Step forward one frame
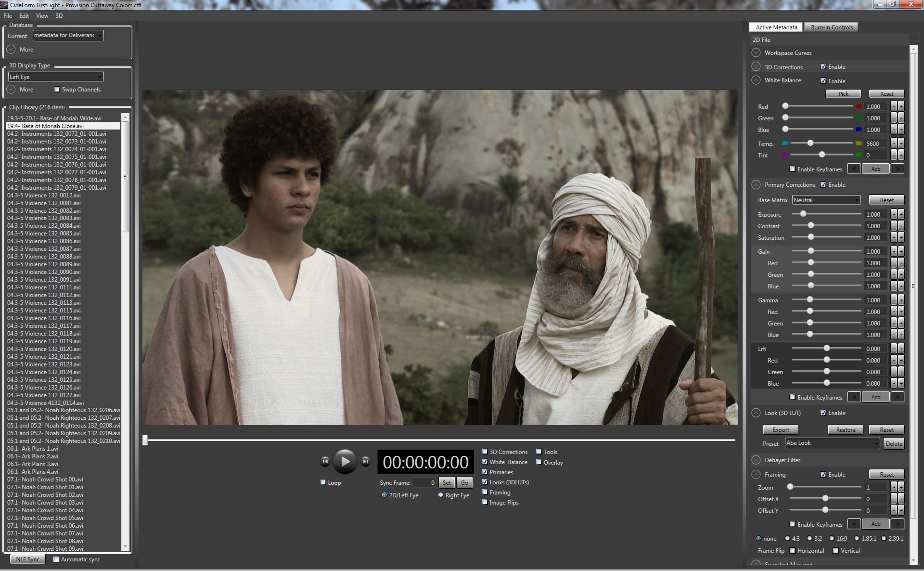This screenshot has width=924, height=571. (366, 461)
